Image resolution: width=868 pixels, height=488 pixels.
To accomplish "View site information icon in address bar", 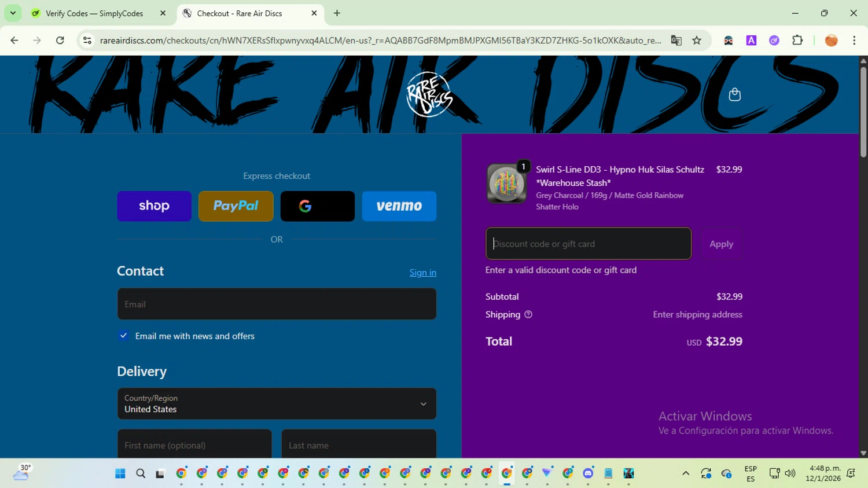I will [x=87, y=41].
